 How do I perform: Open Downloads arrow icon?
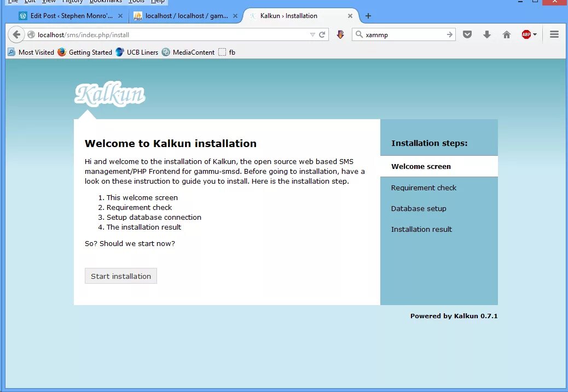[487, 35]
